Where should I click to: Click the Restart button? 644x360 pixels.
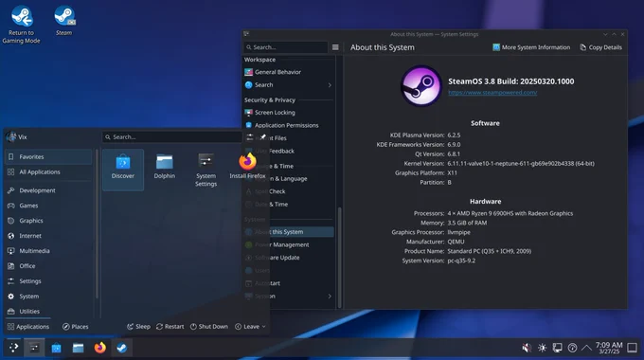(170, 327)
